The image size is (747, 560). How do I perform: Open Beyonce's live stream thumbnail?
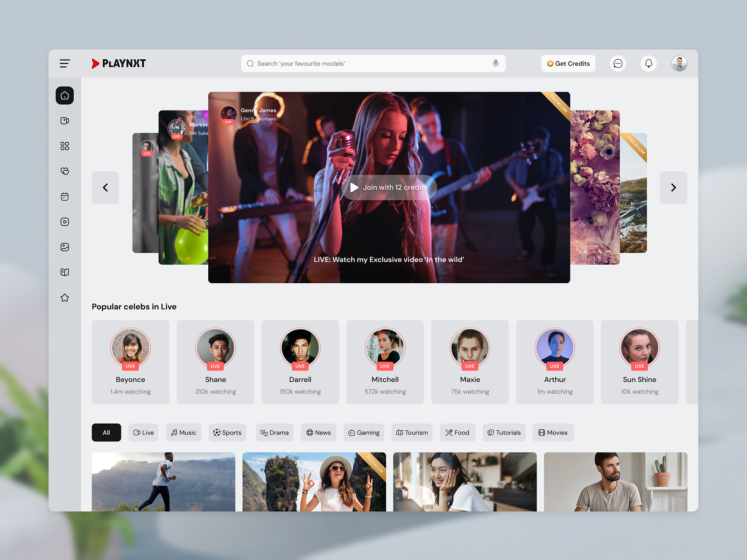pos(130,348)
